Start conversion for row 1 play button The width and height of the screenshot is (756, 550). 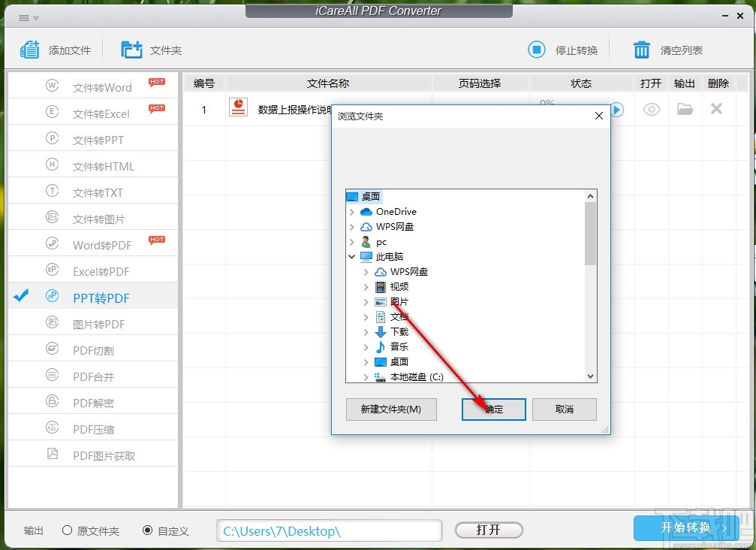[x=616, y=109]
